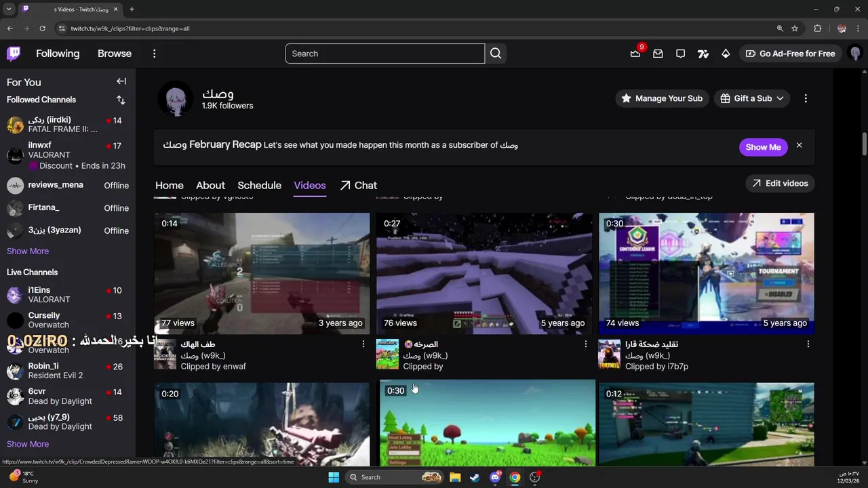
Task: Click the search magnifier button
Action: click(x=496, y=54)
